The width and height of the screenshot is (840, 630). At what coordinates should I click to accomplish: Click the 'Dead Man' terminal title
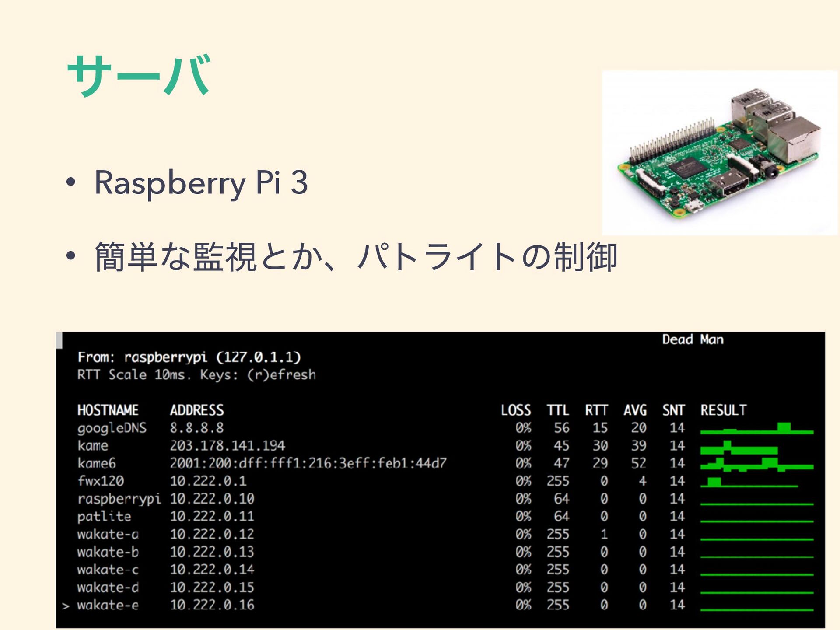(x=693, y=339)
